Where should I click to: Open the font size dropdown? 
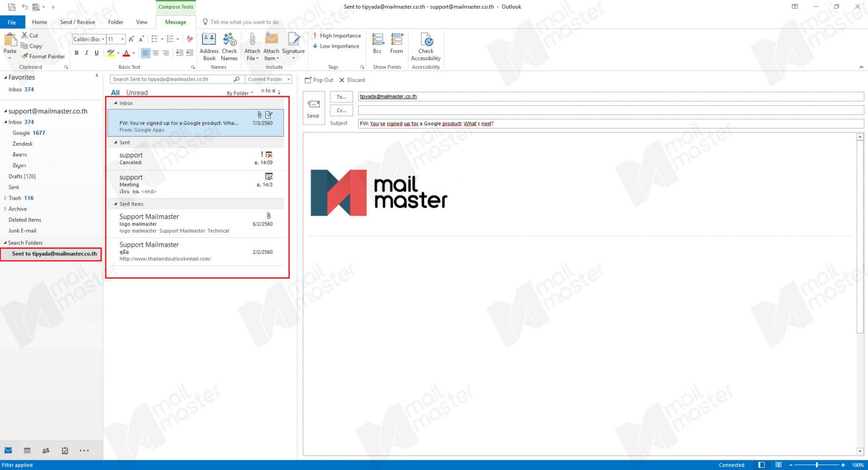click(123, 39)
